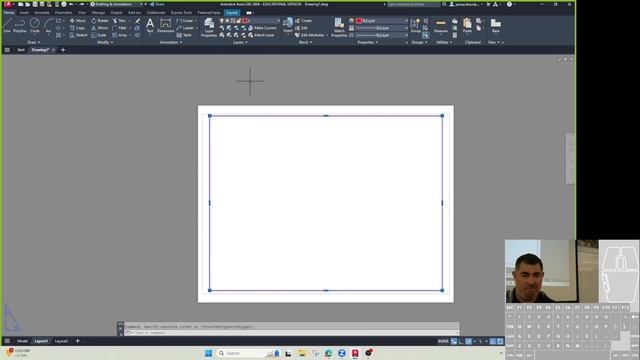Image resolution: width=640 pixels, height=360 pixels.
Task: Click the Group icon
Action: click(x=415, y=25)
